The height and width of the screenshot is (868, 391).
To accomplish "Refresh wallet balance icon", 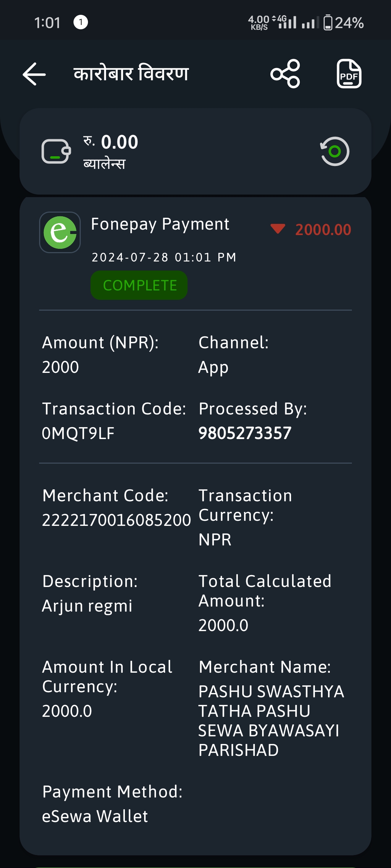I will 335,151.
